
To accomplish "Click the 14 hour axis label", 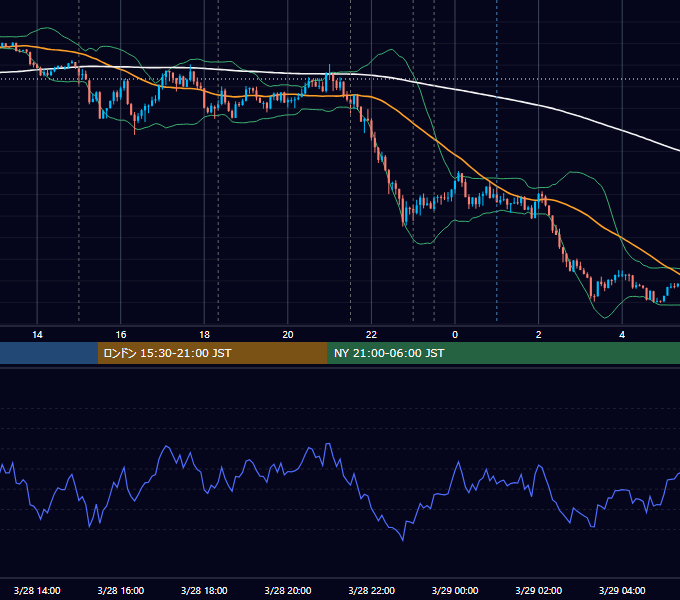I will [x=37, y=335].
